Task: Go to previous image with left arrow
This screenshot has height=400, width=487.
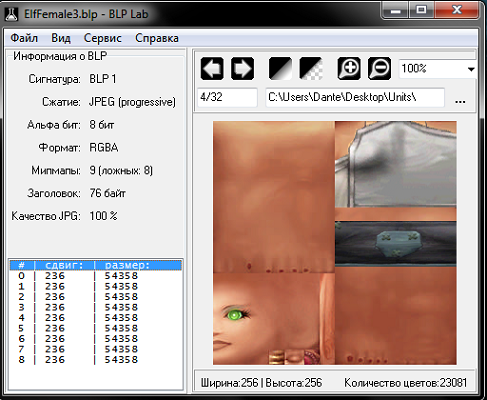Action: click(x=212, y=69)
